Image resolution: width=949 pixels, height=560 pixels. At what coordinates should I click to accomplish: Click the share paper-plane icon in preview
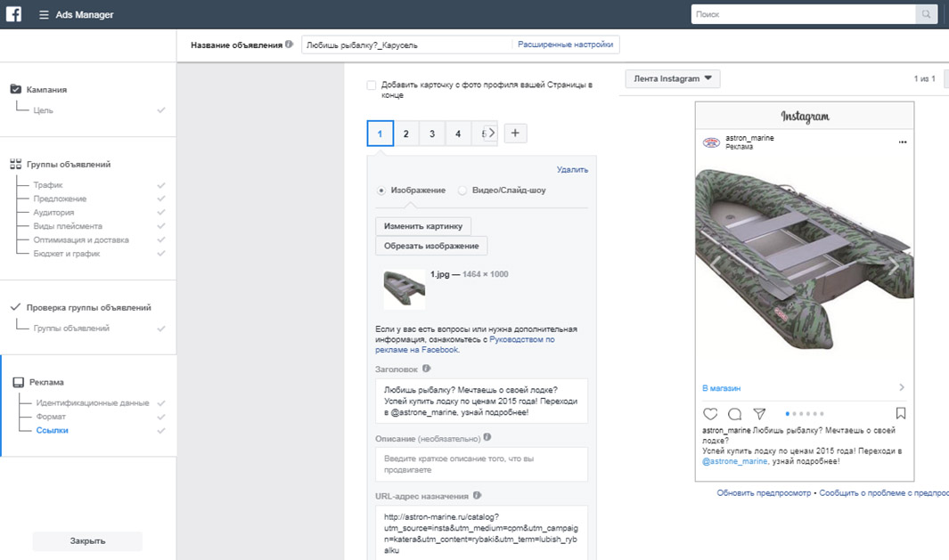[759, 414]
